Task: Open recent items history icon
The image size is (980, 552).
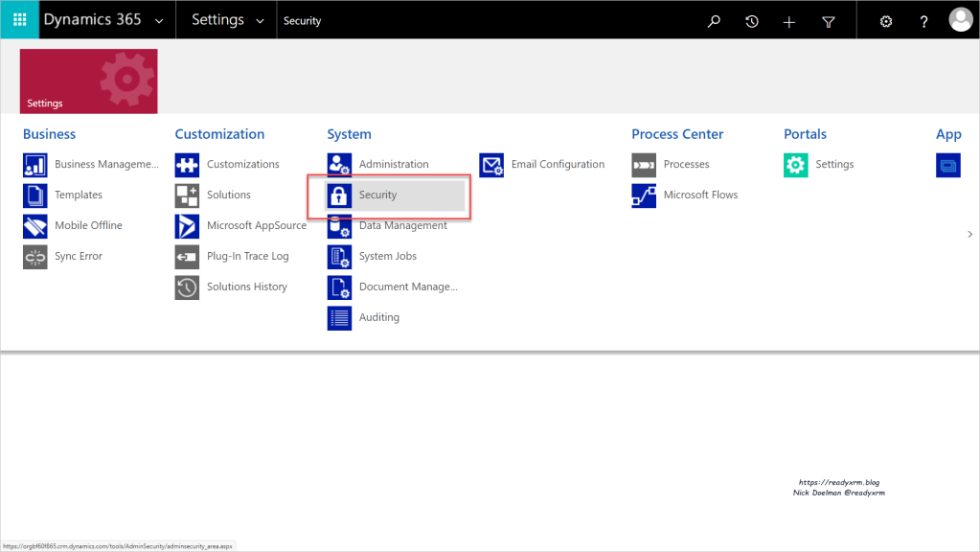Action: pyautogui.click(x=752, y=21)
